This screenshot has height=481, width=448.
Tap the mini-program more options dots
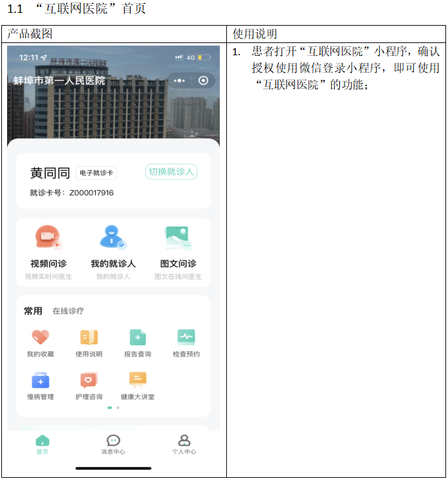tap(179, 81)
